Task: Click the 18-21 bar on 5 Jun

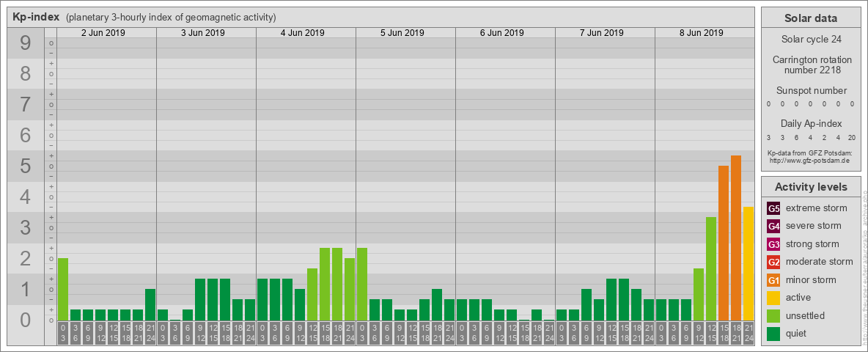Action: pos(437,304)
